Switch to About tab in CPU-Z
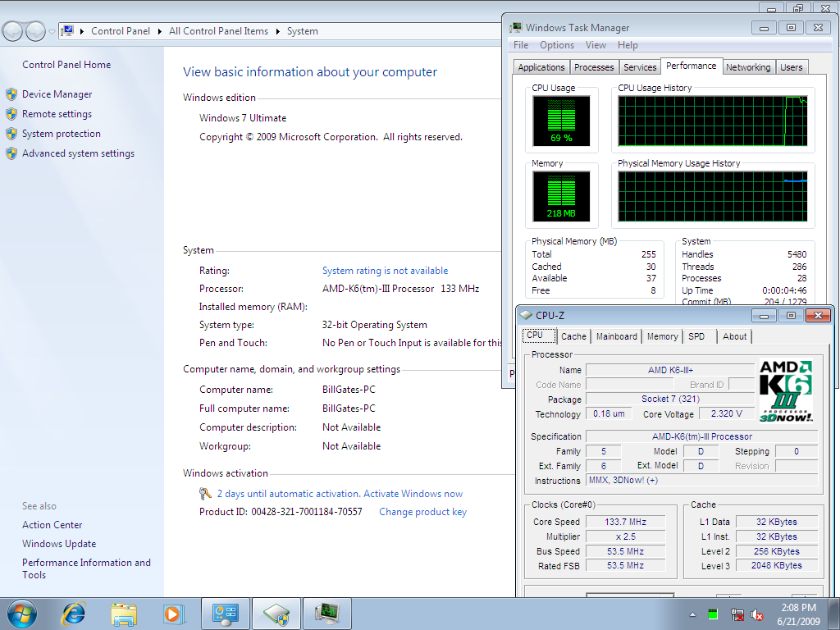 (734, 336)
